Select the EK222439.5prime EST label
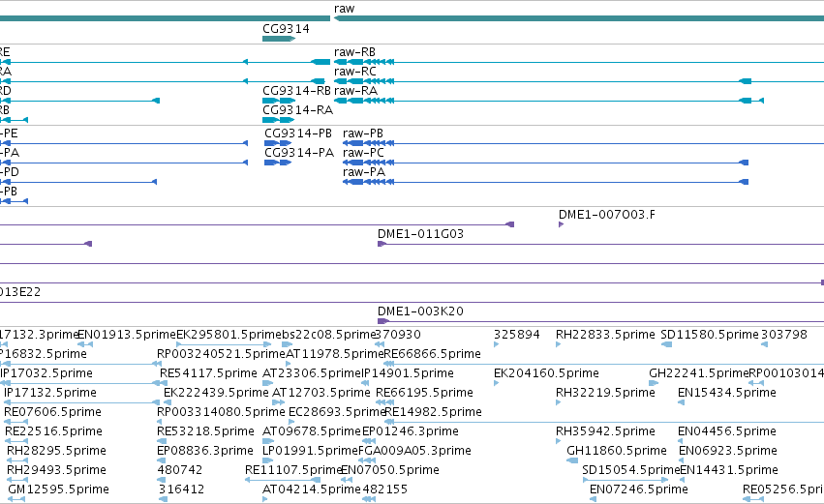Screen dimensions: 824x504 point(216,393)
